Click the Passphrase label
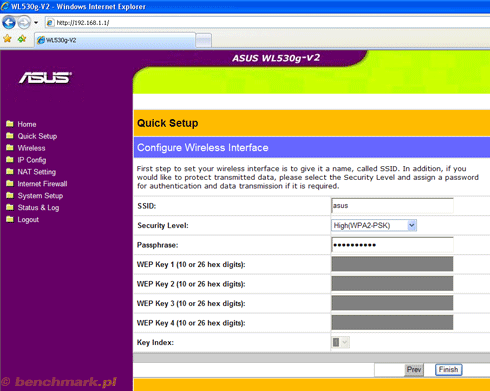Screen dimensions: 490x391 (x=157, y=245)
